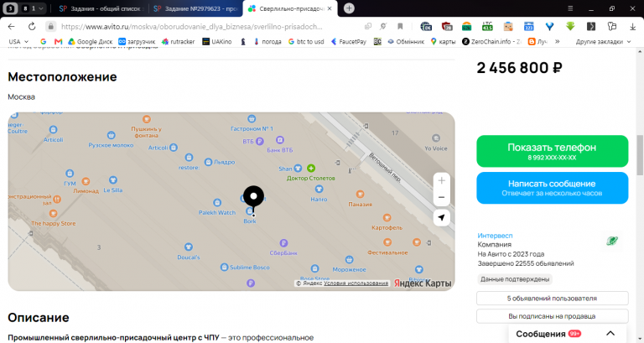This screenshot has height=343, width=644.
Task: Click the page vertical scrollbar thumb
Action: tap(640, 155)
